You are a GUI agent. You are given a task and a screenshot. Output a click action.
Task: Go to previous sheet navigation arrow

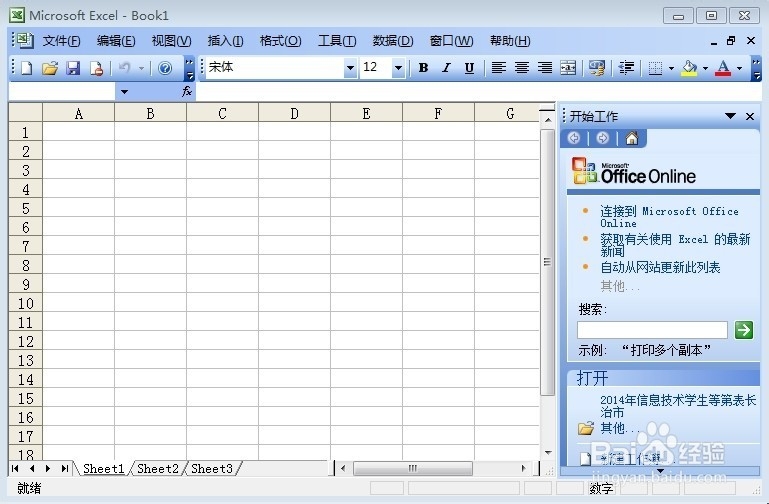coord(32,469)
